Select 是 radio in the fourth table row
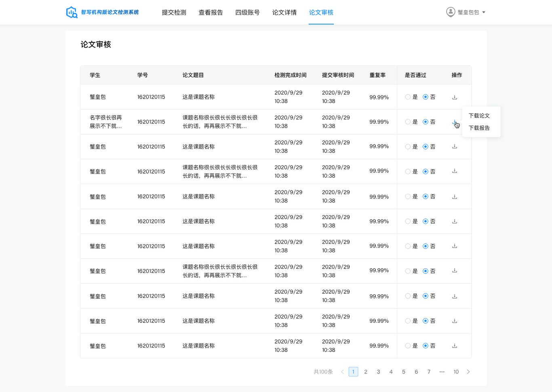This screenshot has height=392, width=552. tap(408, 172)
